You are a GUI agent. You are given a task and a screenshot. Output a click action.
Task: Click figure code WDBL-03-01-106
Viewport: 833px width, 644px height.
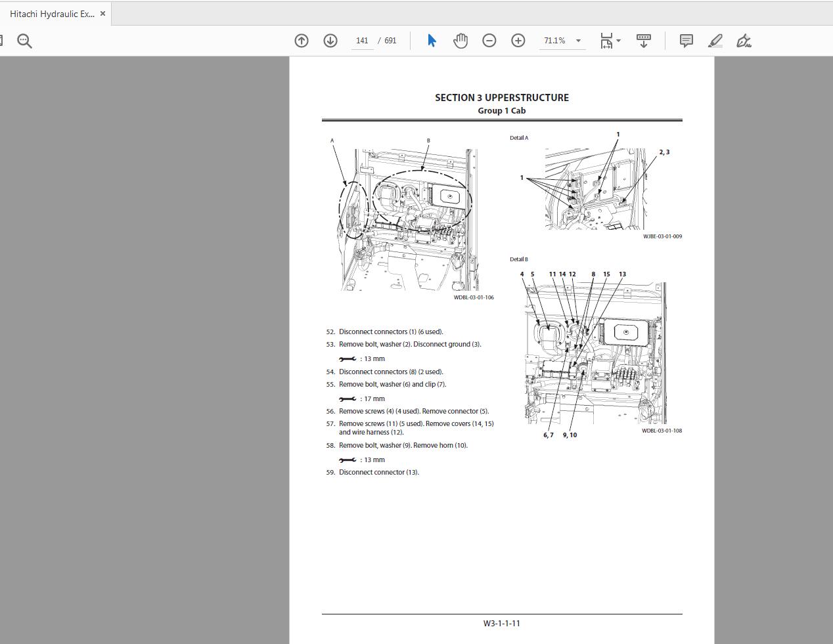[x=474, y=297]
